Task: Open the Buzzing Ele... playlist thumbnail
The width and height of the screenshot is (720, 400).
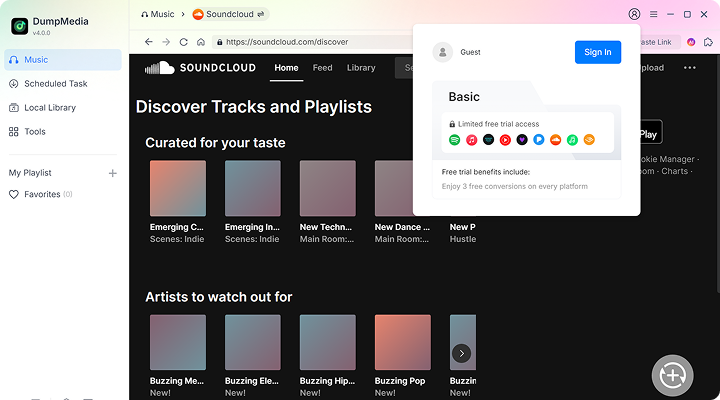Action: click(253, 342)
